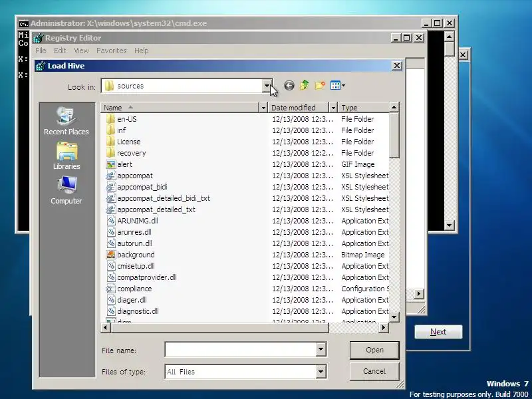Viewport: 532px width, 399px height.
Task: Open the Edit menu in Registry Editor
Action: pyautogui.click(x=60, y=51)
